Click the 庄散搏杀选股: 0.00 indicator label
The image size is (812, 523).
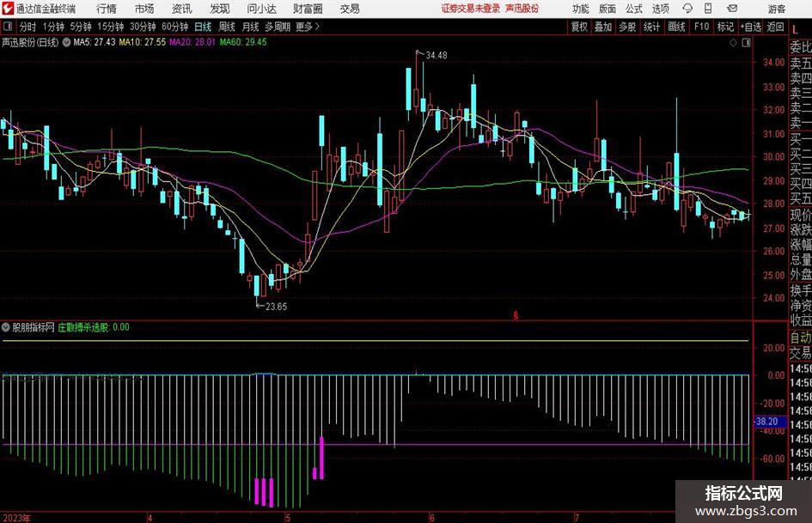click(x=94, y=327)
